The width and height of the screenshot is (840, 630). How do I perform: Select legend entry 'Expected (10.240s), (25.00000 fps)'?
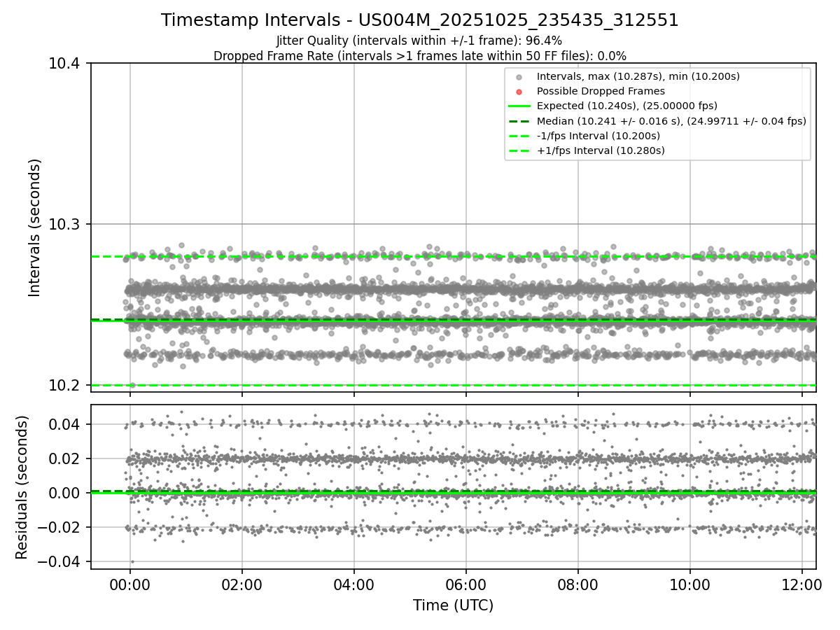(x=627, y=106)
